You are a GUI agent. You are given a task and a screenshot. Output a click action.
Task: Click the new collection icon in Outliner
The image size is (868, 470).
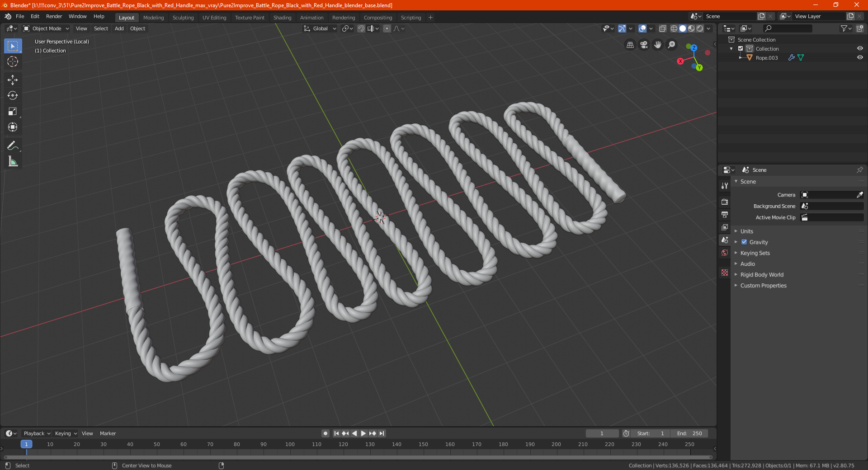point(859,28)
